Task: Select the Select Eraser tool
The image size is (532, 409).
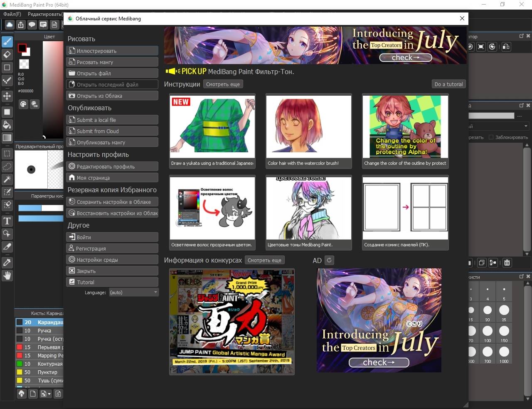Action: pos(7,205)
